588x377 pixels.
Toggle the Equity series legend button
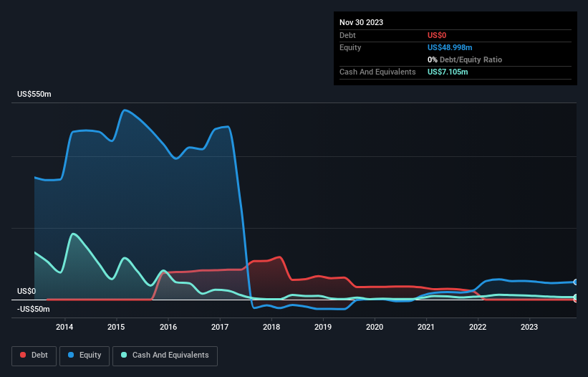85,355
